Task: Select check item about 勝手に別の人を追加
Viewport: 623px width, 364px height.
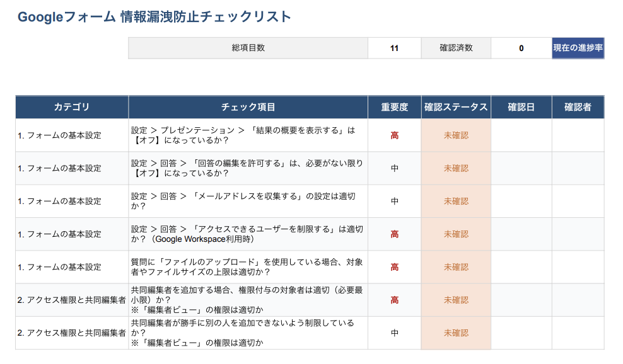Action: [x=248, y=333]
